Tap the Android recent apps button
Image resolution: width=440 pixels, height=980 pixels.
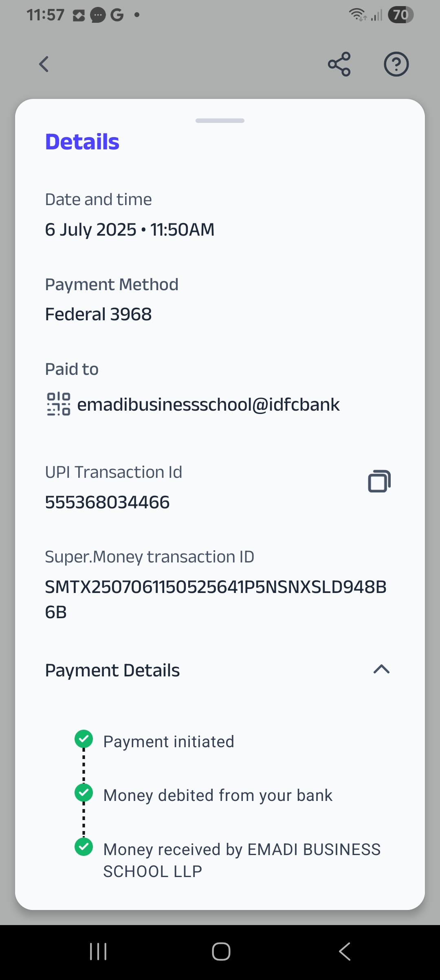click(98, 952)
